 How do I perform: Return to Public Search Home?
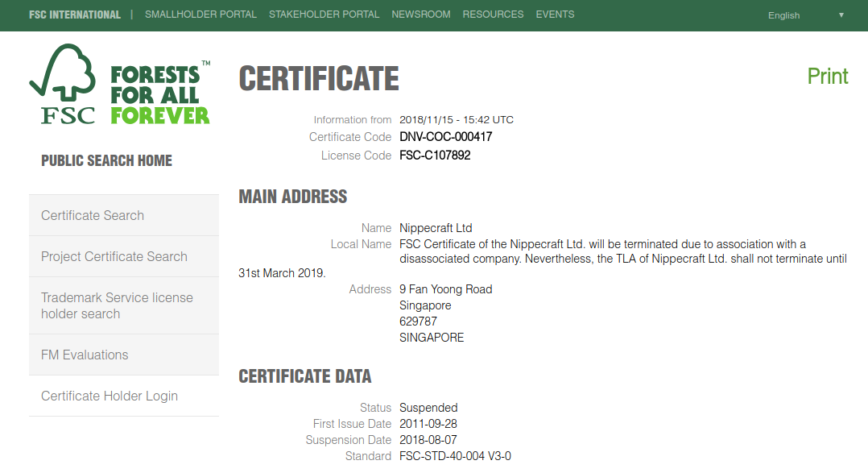[106, 160]
